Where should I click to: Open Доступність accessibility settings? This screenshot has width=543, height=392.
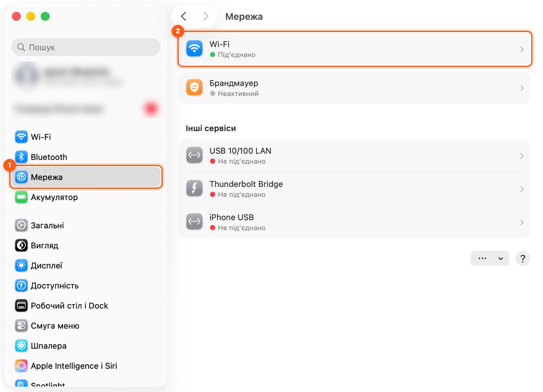[x=86, y=286]
